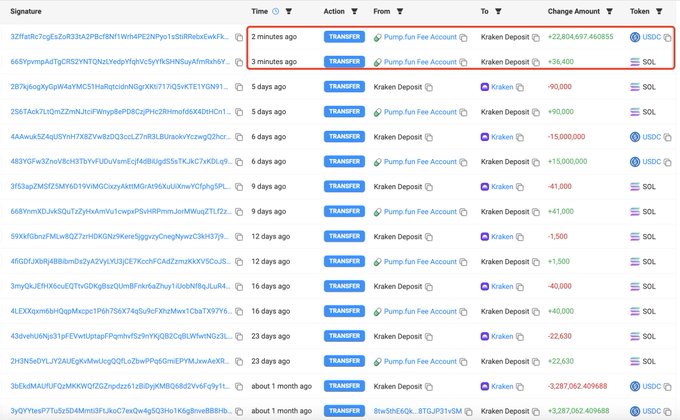This screenshot has height=420, width=680.
Task: Copy signature starting with 4AAwuk5Z4qUSYnH7X8ZVw
Action: pos(239,137)
